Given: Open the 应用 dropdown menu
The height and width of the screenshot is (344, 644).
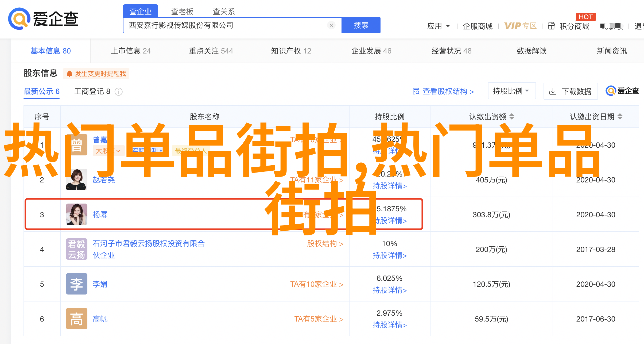Looking at the screenshot, I should click(439, 26).
